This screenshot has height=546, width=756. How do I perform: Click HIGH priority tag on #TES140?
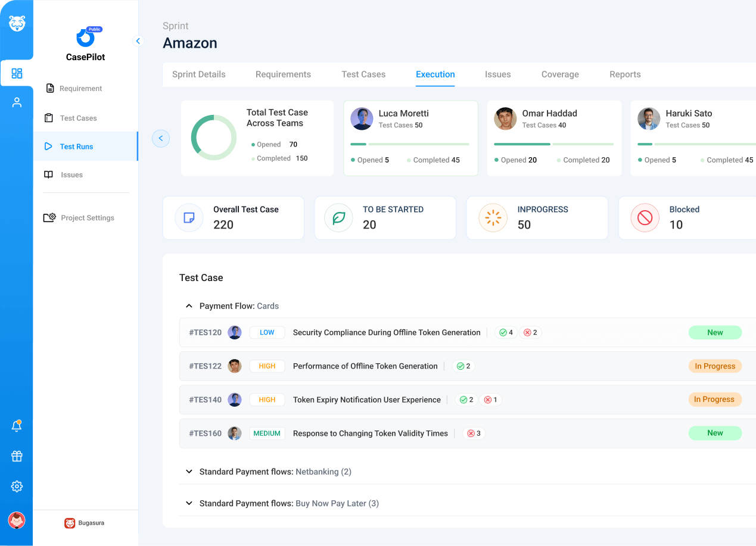tap(267, 400)
